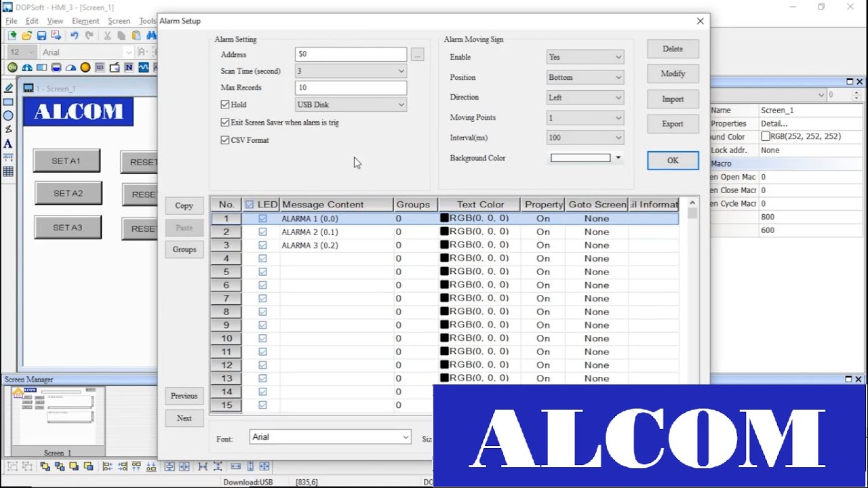Select the curve/waveform element icon

tap(144, 67)
